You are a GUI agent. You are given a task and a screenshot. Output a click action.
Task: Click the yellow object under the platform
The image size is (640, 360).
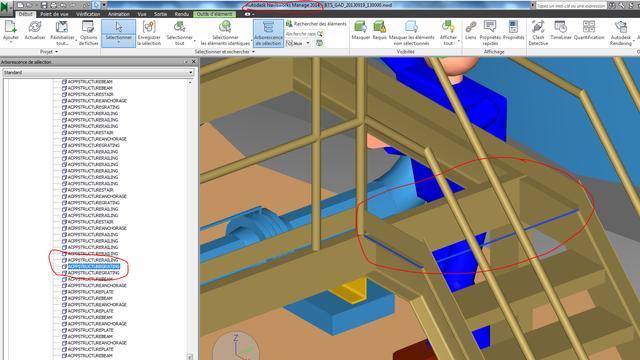click(x=350, y=290)
